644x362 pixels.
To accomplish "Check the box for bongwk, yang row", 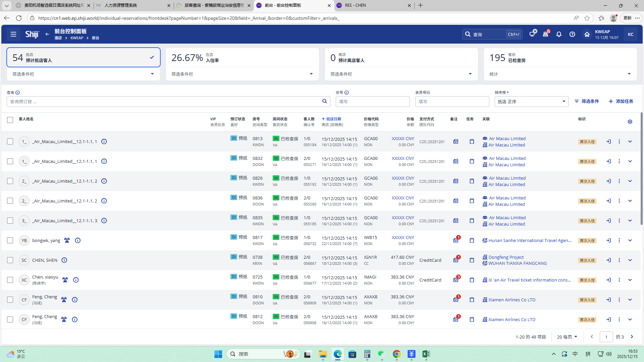I will pos(10,240).
